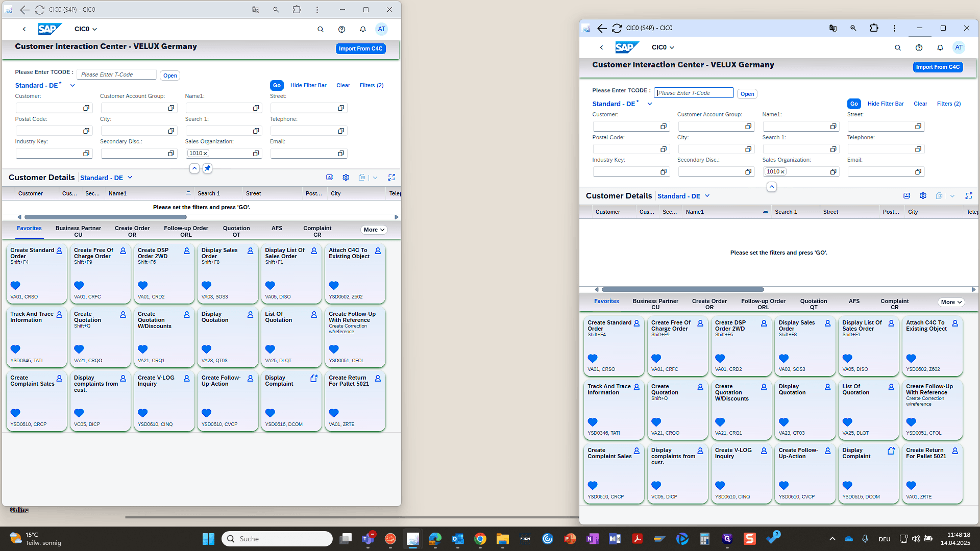Click Clear filters in left window
The width and height of the screenshot is (980, 551).
pyautogui.click(x=343, y=86)
